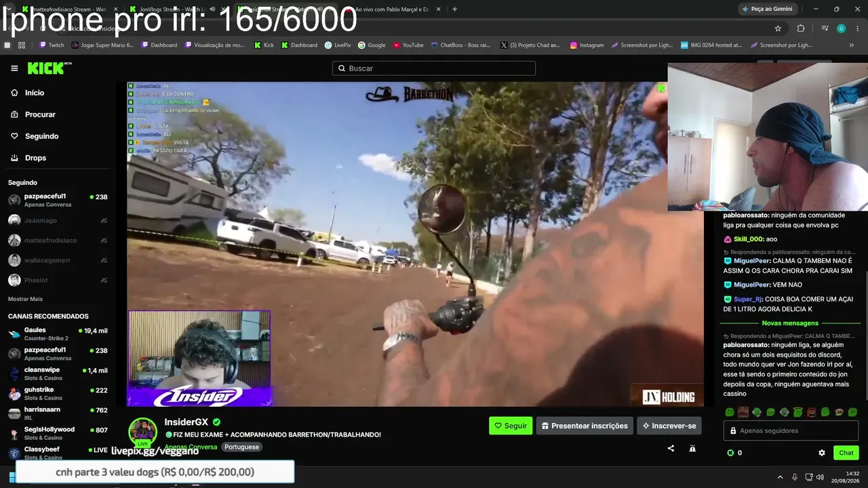The height and width of the screenshot is (488, 868).
Task: Pick the brown face emote in chat bar
Action: (743, 412)
